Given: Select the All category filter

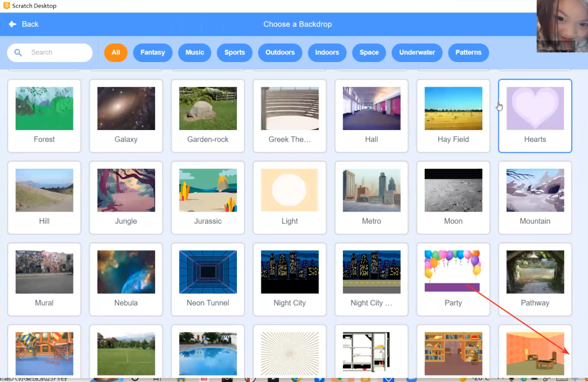Looking at the screenshot, I should coord(116,52).
